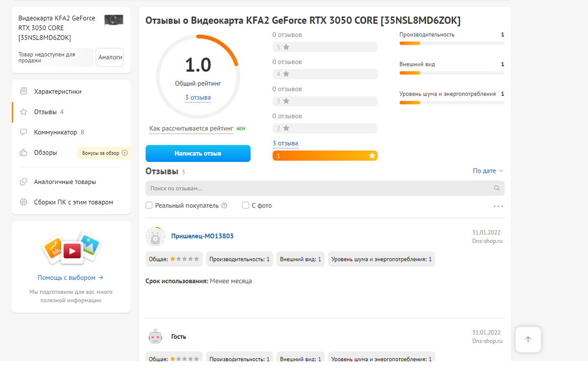588x368 pixels.
Task: Enable the Реальный покупатель checkbox
Action: (x=149, y=206)
